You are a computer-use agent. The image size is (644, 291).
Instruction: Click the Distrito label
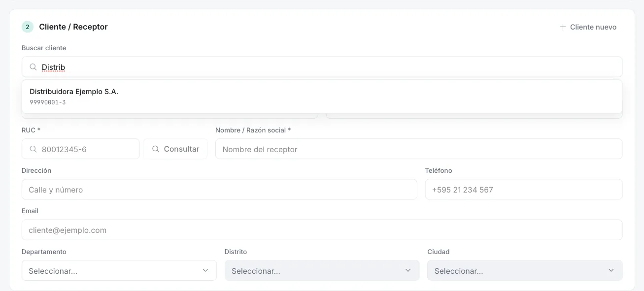coord(236,252)
